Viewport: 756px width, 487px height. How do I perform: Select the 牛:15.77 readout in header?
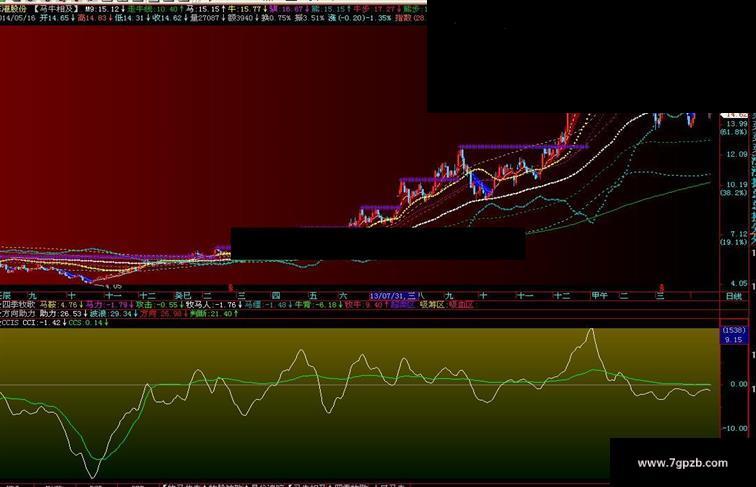pos(245,9)
